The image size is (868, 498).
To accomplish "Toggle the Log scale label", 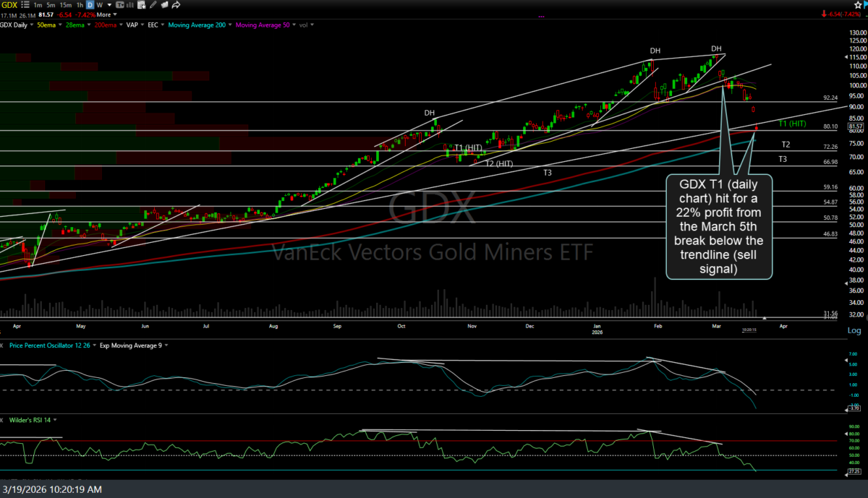I will click(x=854, y=330).
